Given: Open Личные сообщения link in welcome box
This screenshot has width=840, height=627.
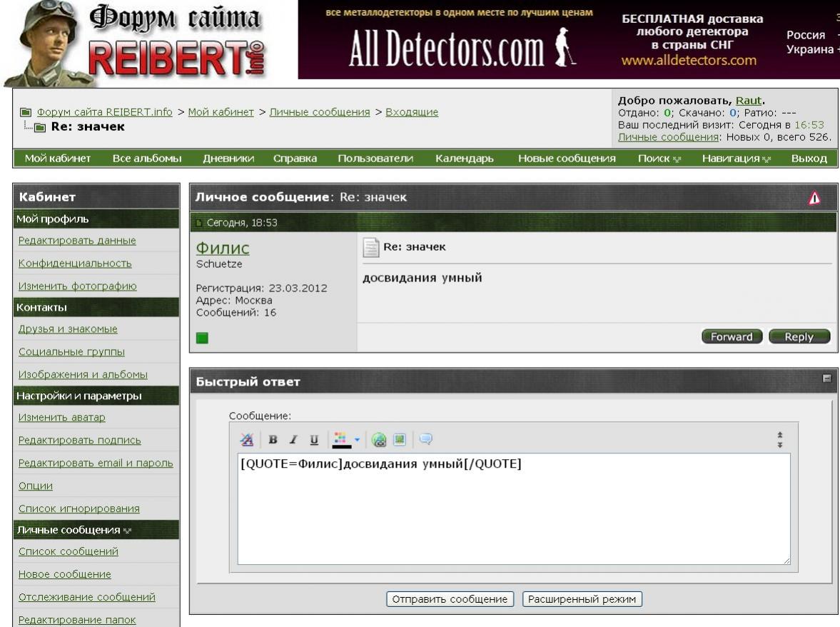Looking at the screenshot, I should click(668, 137).
